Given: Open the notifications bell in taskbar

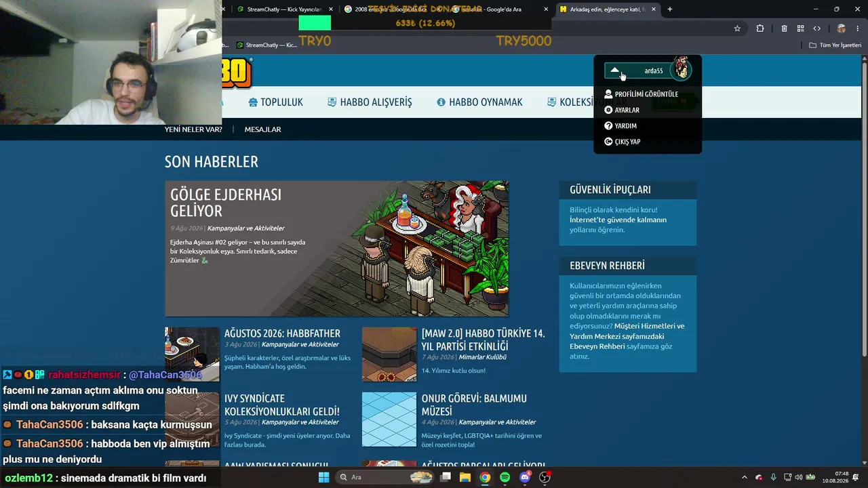Looking at the screenshot, I should (x=856, y=477).
